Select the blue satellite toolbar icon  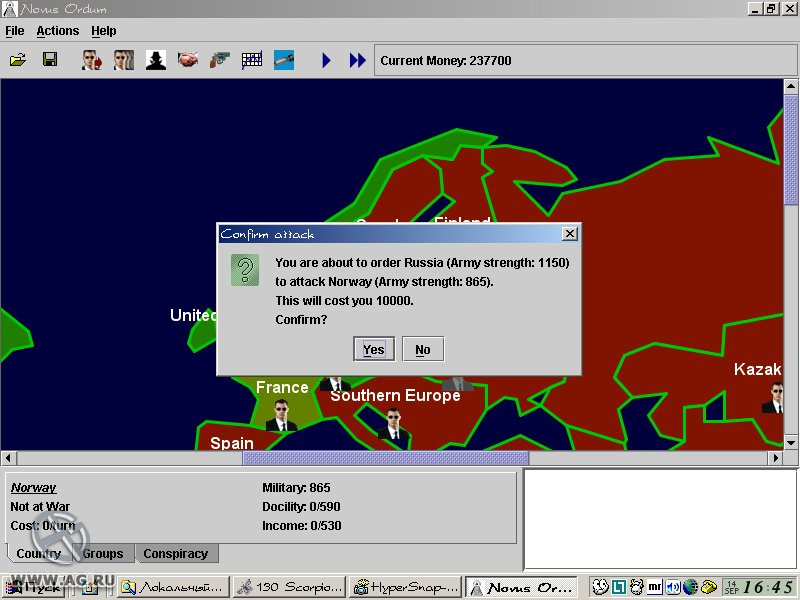284,60
